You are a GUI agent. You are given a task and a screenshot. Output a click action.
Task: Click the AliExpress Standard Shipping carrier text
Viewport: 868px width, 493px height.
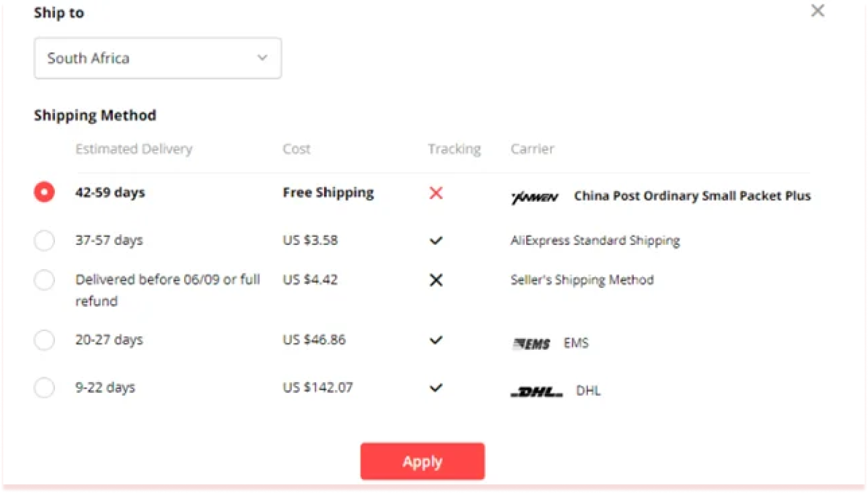pos(596,241)
